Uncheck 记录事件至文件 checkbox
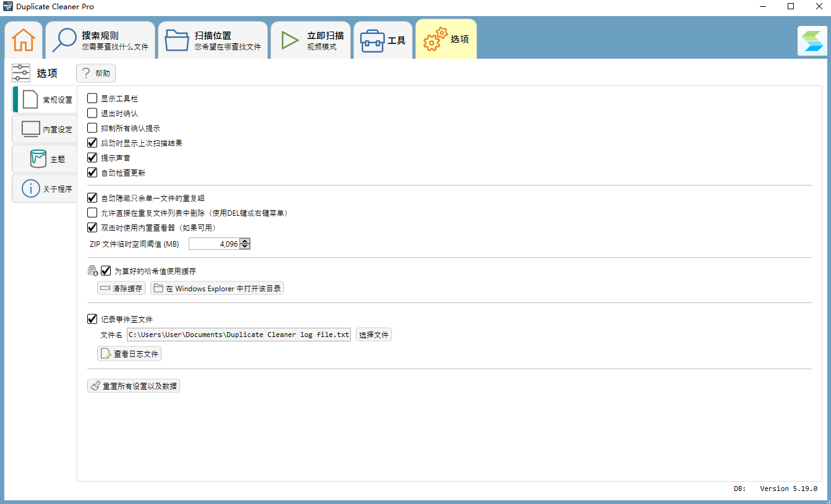 [x=92, y=320]
